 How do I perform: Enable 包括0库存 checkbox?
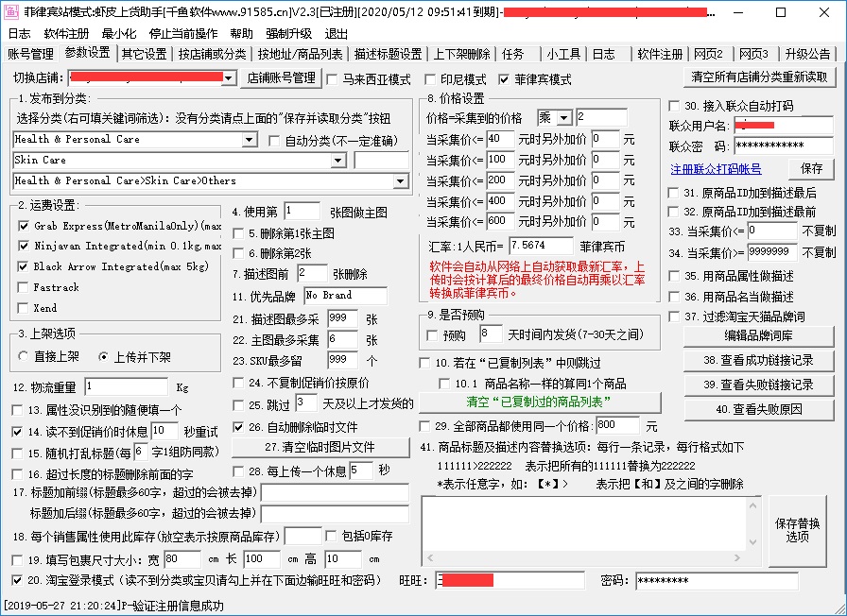click(332, 536)
